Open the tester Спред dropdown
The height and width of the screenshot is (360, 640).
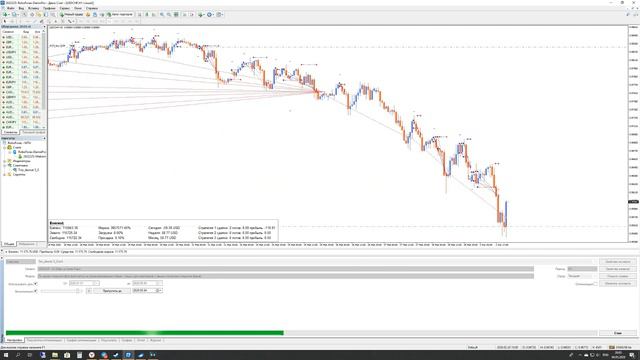[x=582, y=276]
